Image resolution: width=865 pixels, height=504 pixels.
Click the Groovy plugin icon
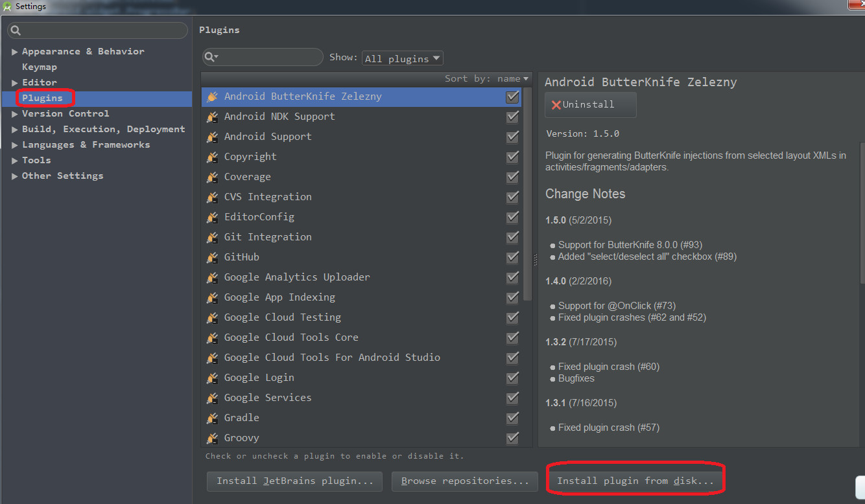211,438
